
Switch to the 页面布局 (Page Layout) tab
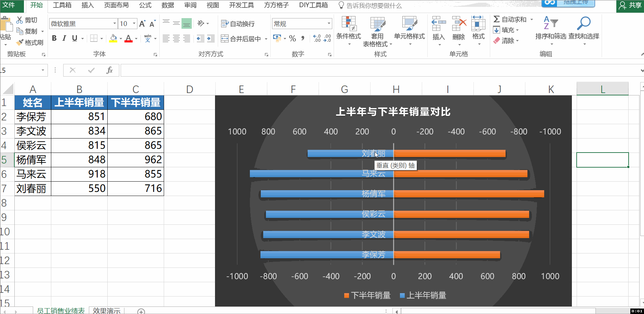[x=116, y=5]
